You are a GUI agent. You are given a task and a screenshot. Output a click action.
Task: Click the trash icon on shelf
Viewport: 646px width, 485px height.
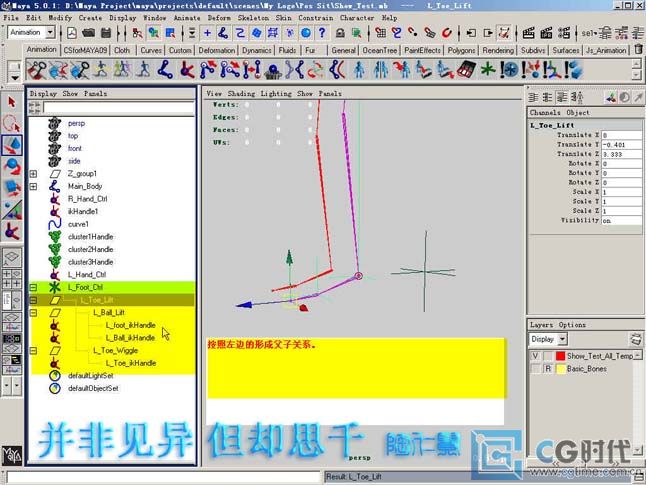coord(638,49)
